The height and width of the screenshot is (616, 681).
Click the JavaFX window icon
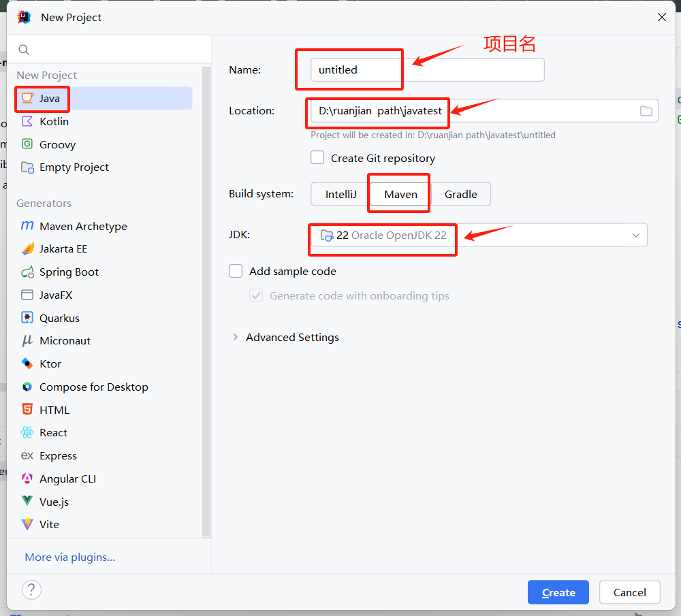27,295
